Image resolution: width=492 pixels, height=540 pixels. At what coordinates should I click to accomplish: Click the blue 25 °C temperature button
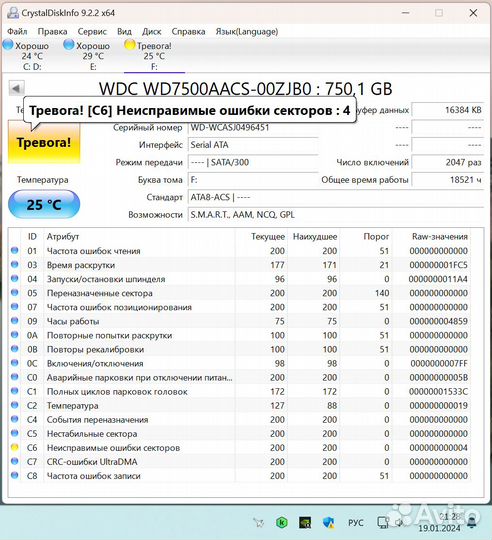(x=44, y=205)
